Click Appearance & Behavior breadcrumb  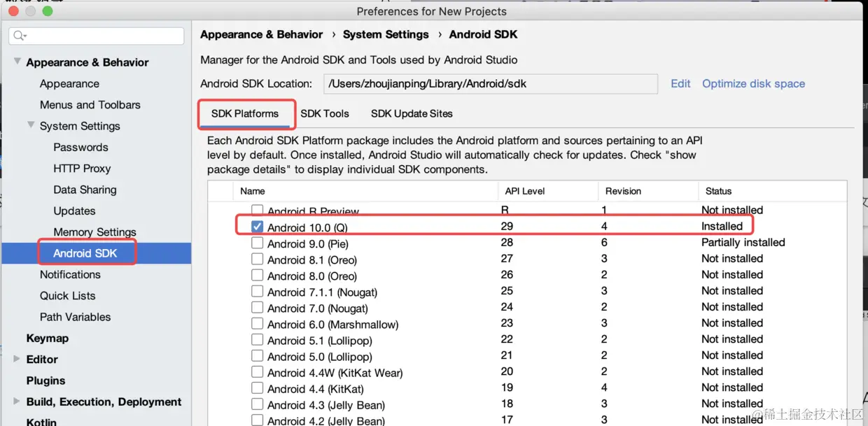point(262,34)
